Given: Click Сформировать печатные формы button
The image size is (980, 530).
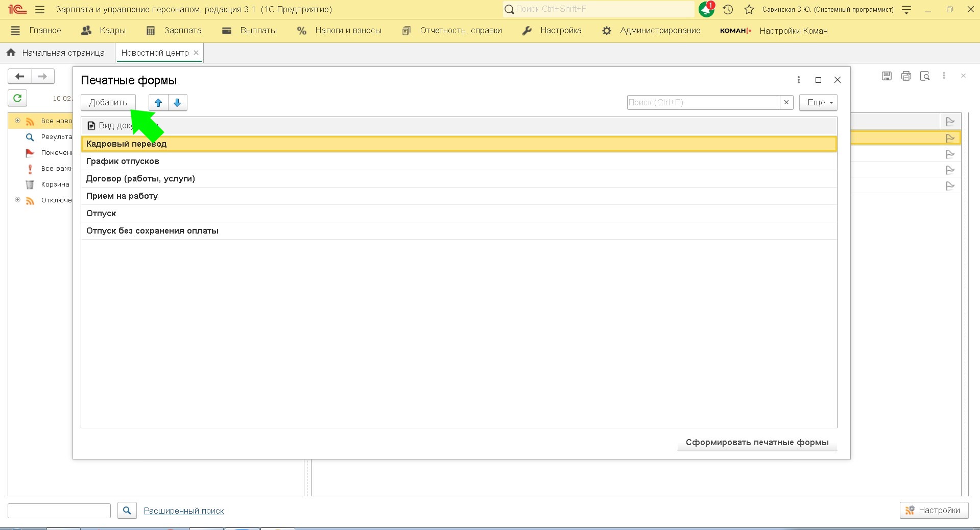Looking at the screenshot, I should point(757,443).
